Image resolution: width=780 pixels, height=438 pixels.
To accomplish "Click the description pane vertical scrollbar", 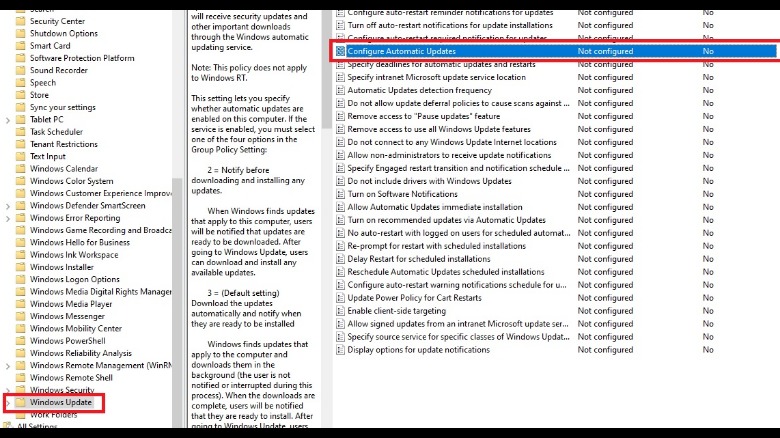I will [326, 70].
